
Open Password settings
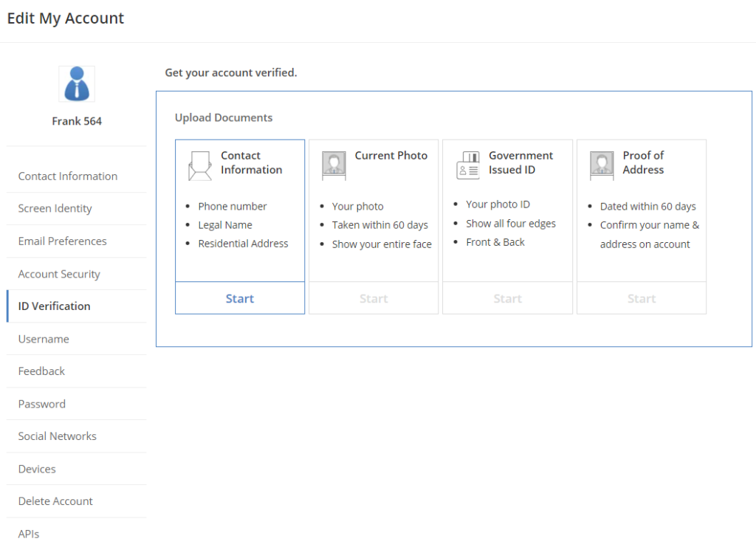(42, 404)
